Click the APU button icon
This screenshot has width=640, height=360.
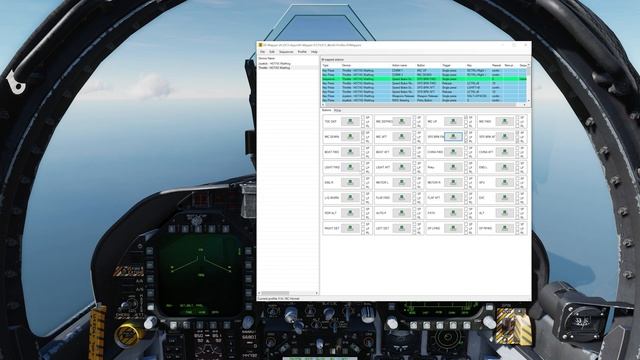pos(504,182)
